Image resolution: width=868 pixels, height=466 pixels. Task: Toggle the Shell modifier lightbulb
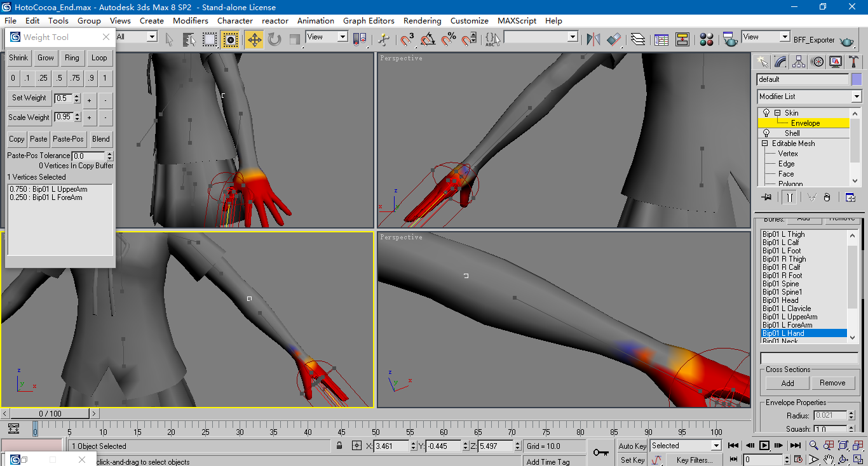tap(766, 133)
